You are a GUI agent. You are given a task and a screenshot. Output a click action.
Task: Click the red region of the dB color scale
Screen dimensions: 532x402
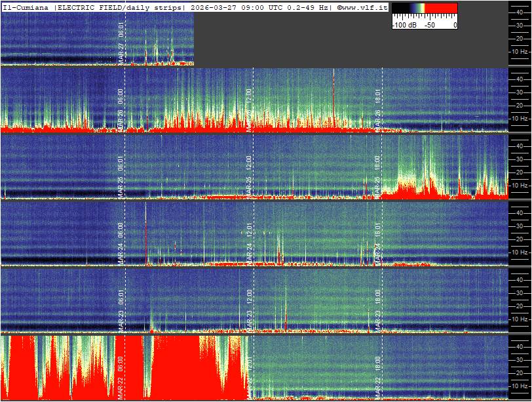[x=442, y=9]
